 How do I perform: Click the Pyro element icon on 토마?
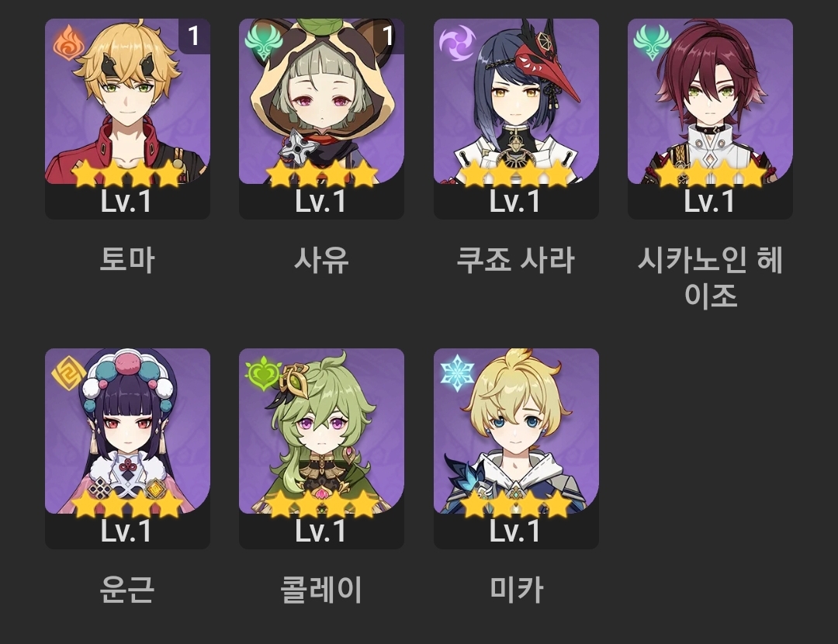point(69,41)
